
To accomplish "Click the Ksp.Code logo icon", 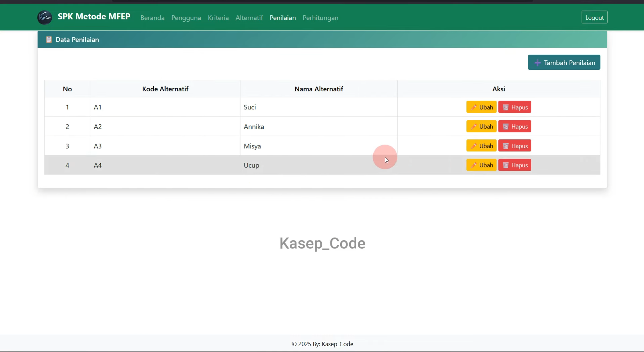I will click(45, 17).
